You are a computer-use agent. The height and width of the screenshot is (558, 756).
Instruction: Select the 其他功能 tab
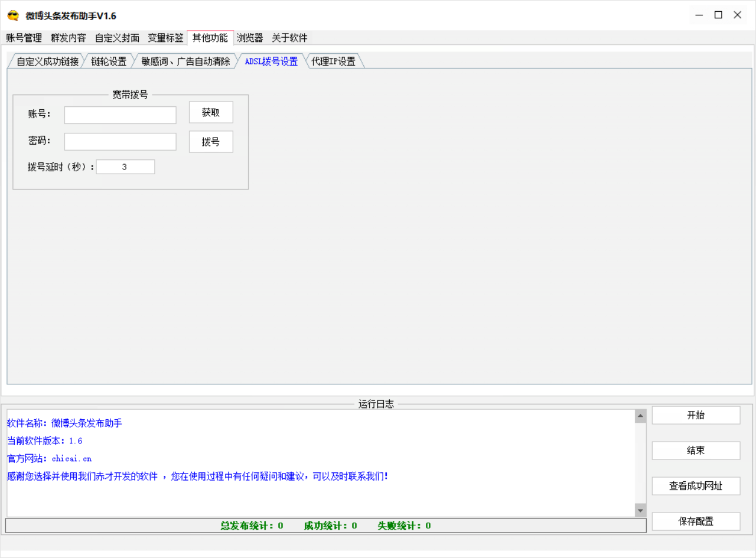pyautogui.click(x=210, y=38)
